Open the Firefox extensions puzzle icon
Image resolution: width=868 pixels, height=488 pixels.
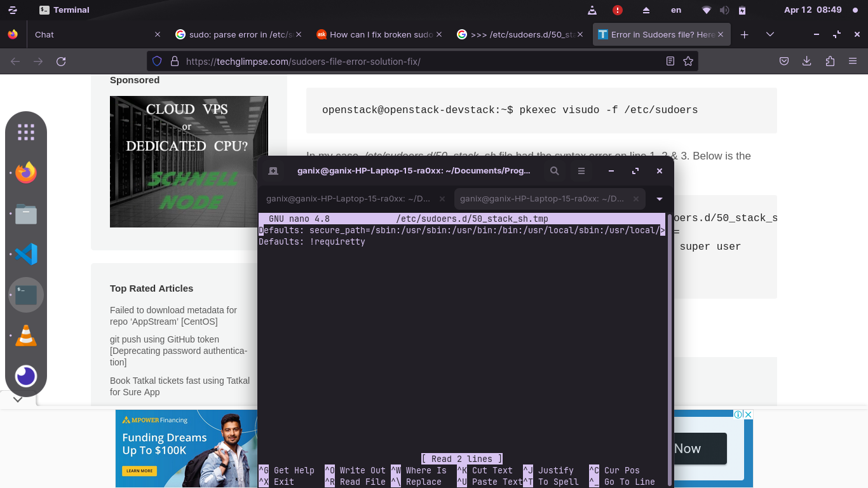pyautogui.click(x=830, y=61)
